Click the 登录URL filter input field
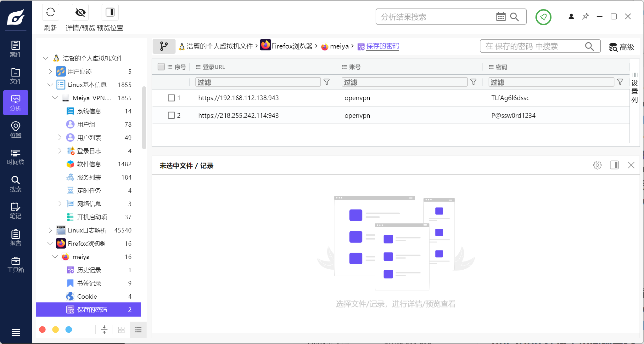 (x=257, y=82)
